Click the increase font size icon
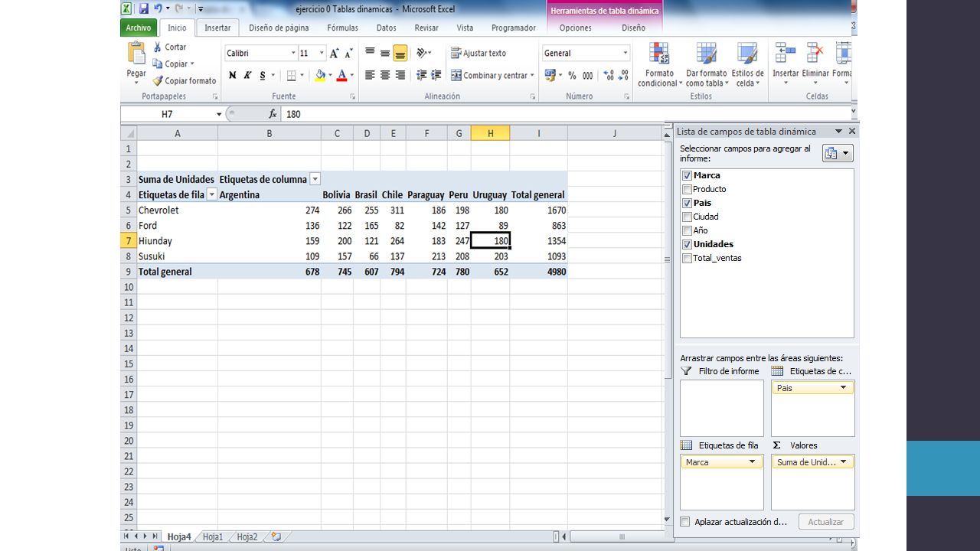This screenshot has width=980, height=551. (x=335, y=54)
